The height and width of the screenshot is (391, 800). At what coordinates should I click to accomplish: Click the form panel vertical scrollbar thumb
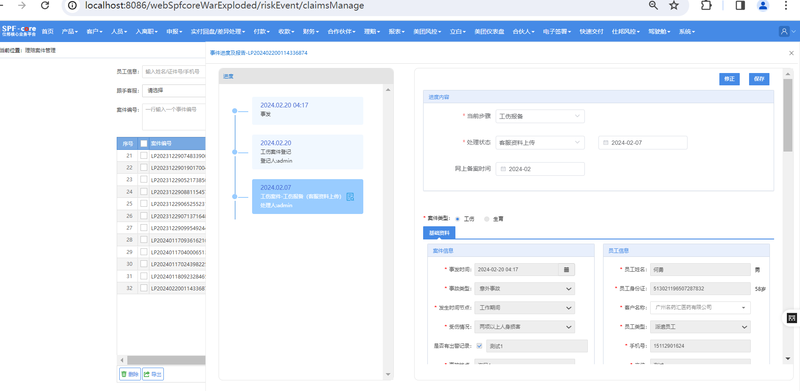788,115
